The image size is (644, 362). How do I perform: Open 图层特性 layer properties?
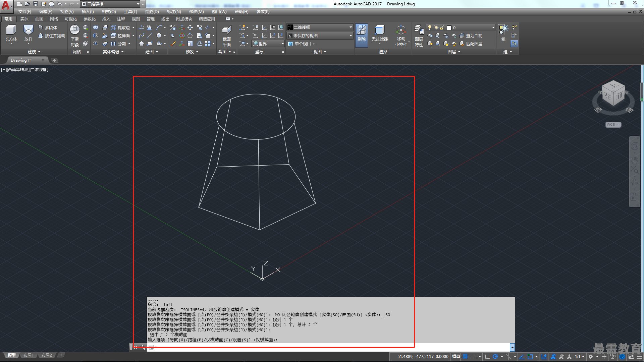(419, 36)
